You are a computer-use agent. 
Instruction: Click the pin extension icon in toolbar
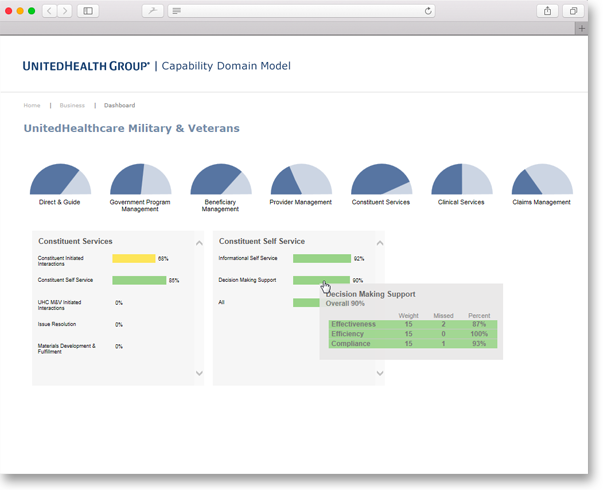pos(152,11)
